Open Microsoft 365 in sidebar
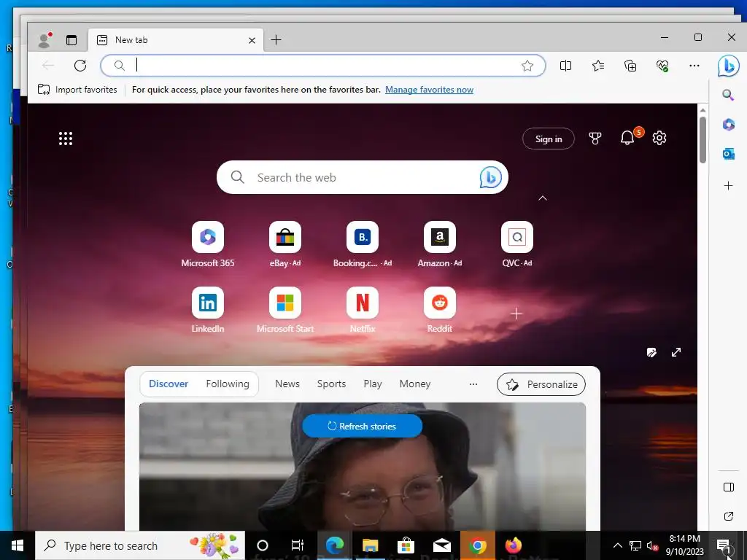 click(729, 125)
